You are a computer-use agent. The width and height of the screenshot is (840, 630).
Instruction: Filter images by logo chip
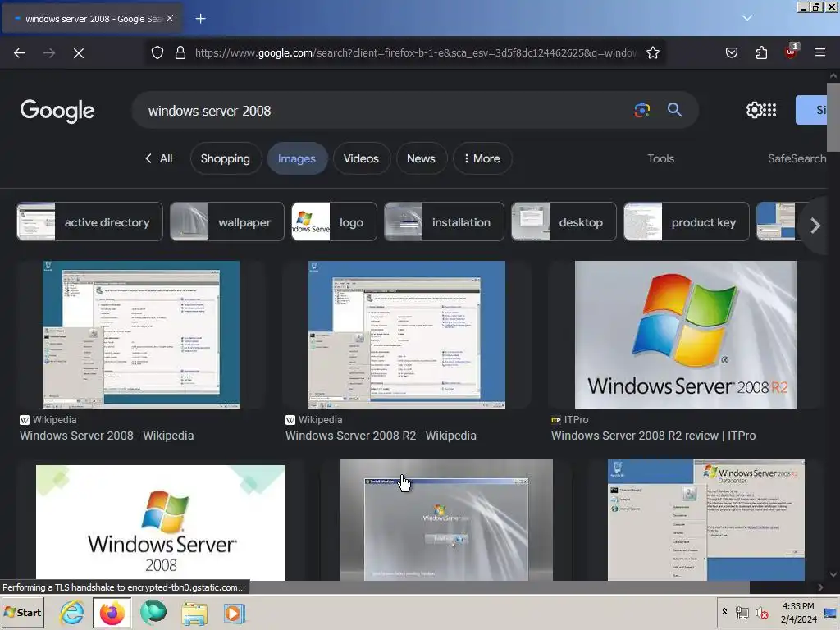click(x=334, y=221)
